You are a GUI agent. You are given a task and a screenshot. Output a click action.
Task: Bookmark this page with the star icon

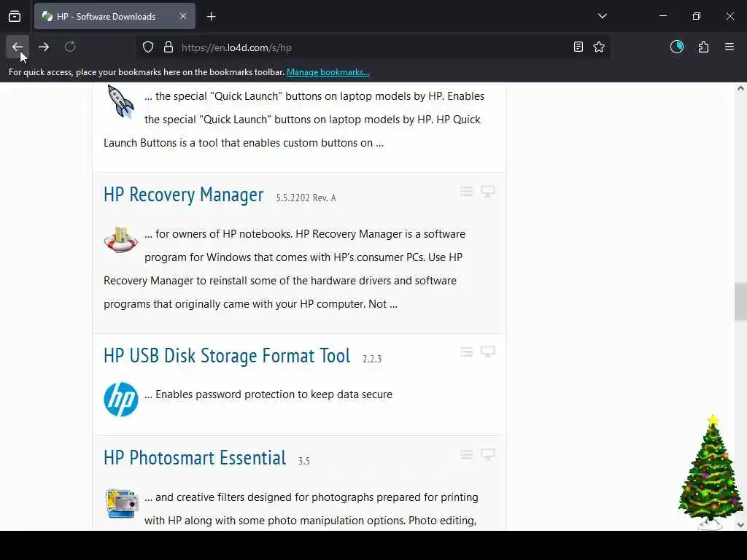(599, 47)
